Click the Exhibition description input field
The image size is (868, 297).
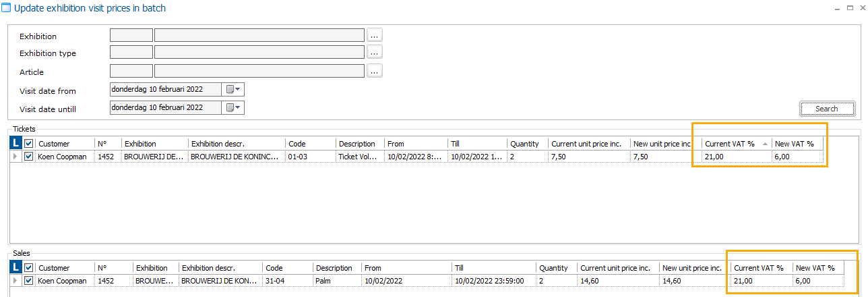coord(259,35)
